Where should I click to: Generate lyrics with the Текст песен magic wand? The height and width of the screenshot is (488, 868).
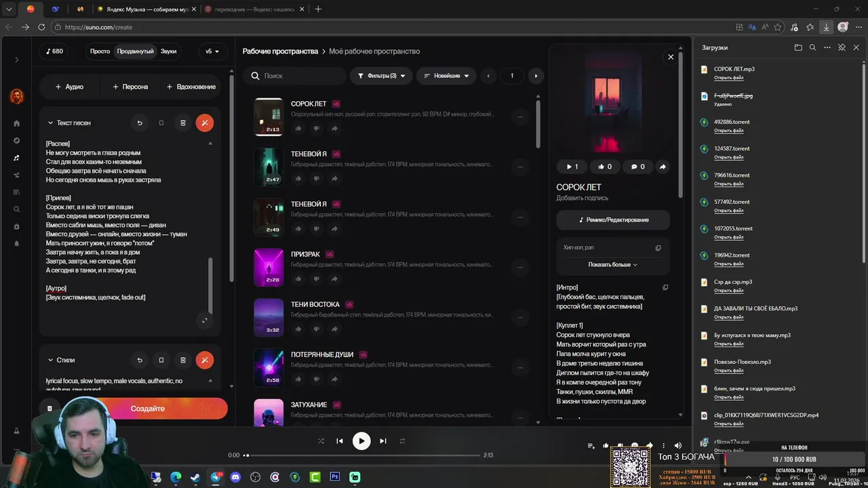click(205, 123)
